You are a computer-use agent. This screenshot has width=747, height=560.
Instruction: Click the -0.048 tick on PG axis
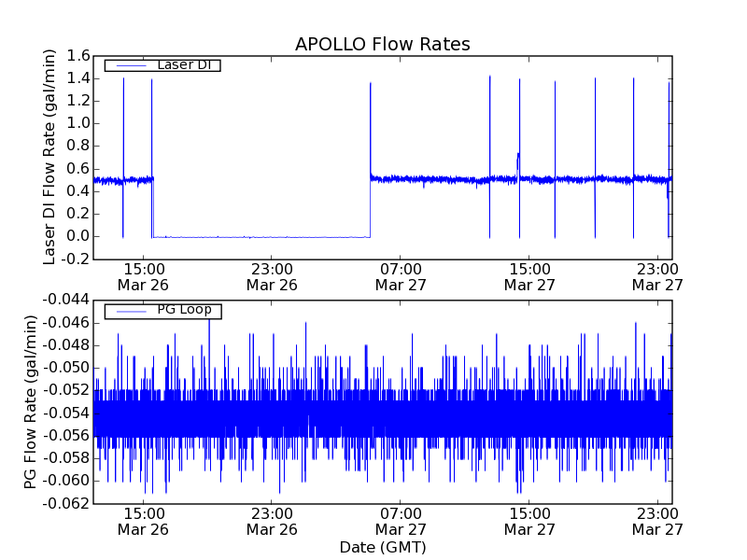point(66,345)
